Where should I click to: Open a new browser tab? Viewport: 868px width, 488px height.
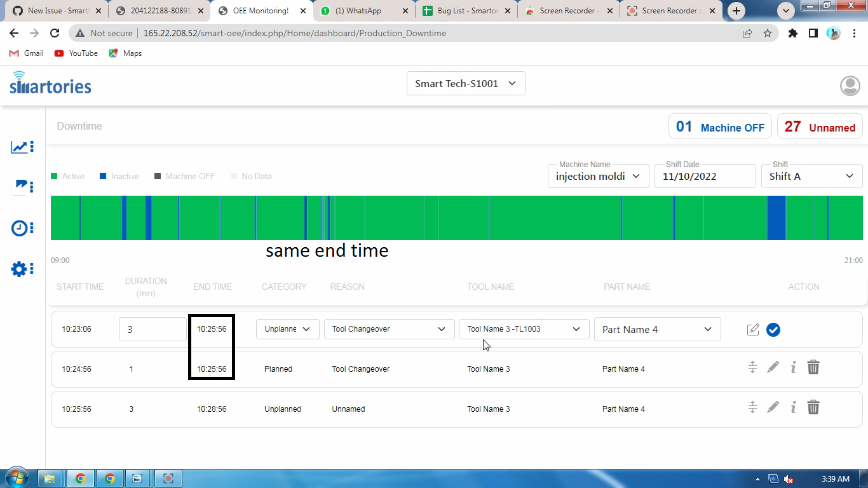pos(736,11)
